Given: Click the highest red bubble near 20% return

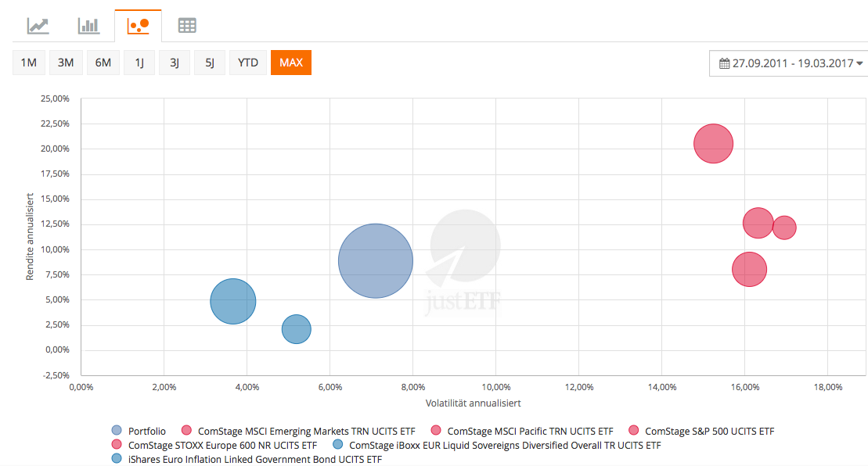Looking at the screenshot, I should (714, 144).
